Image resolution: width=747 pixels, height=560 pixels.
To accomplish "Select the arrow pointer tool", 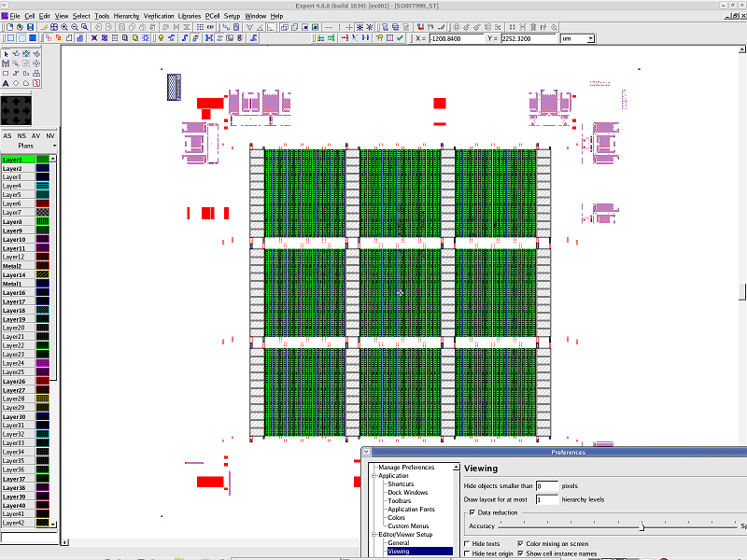I will tap(6, 53).
